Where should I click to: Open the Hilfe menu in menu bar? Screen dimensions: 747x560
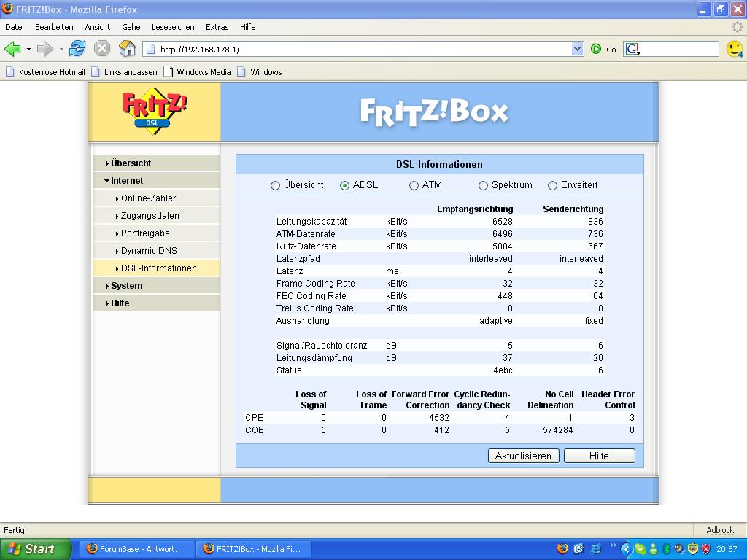[248, 27]
